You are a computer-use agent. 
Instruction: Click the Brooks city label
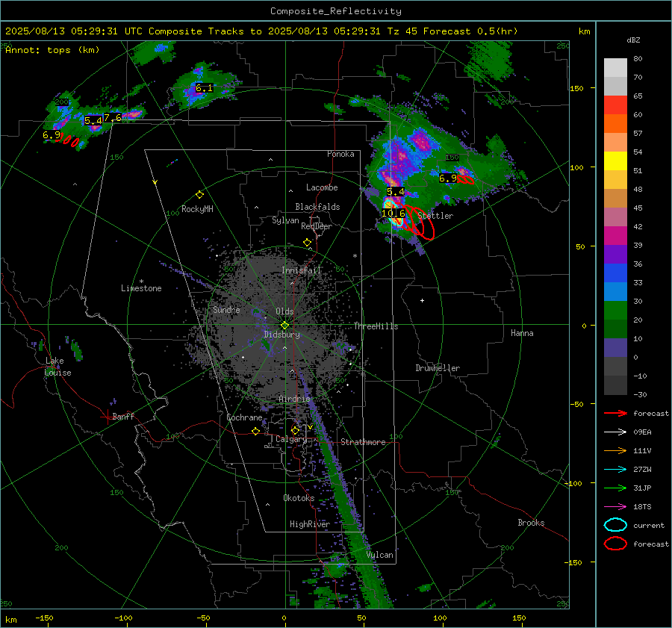click(x=531, y=523)
